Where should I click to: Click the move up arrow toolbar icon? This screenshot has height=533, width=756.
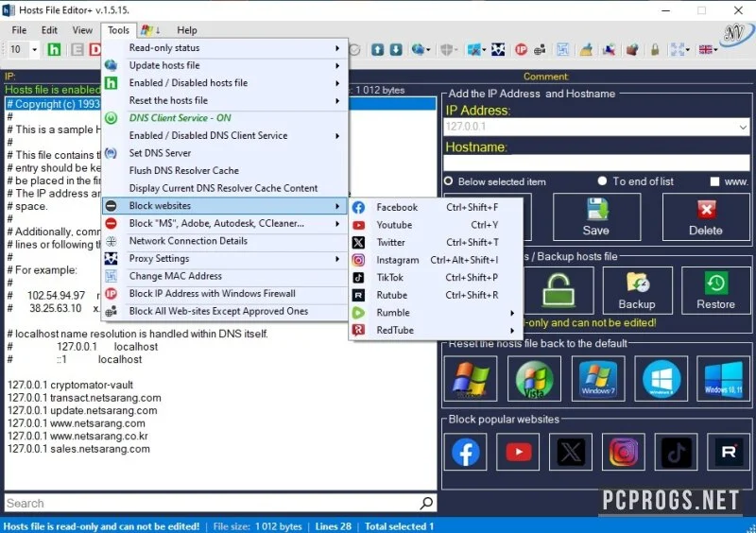pos(377,49)
